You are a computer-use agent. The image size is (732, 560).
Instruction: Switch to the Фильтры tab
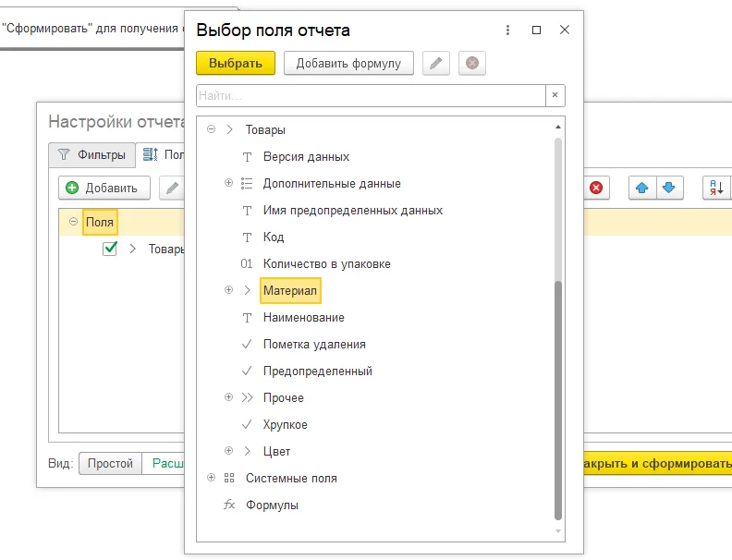[91, 155]
